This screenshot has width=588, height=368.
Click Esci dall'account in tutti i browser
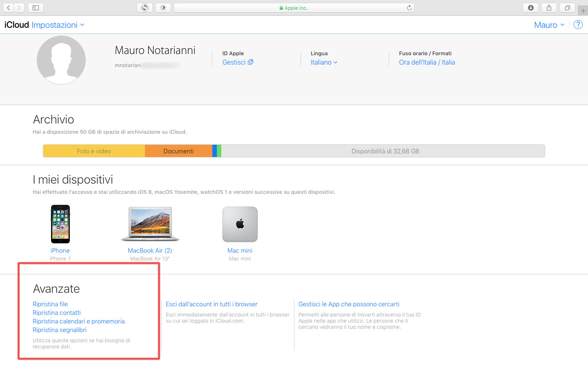point(212,304)
